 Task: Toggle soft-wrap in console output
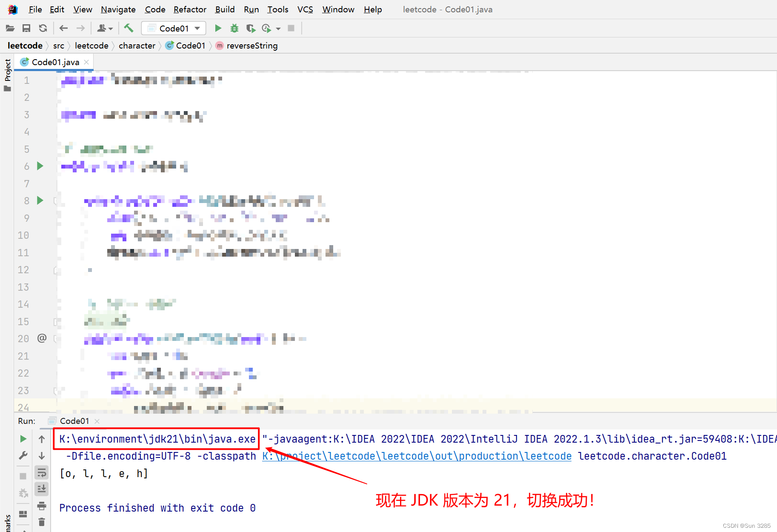pos(42,473)
